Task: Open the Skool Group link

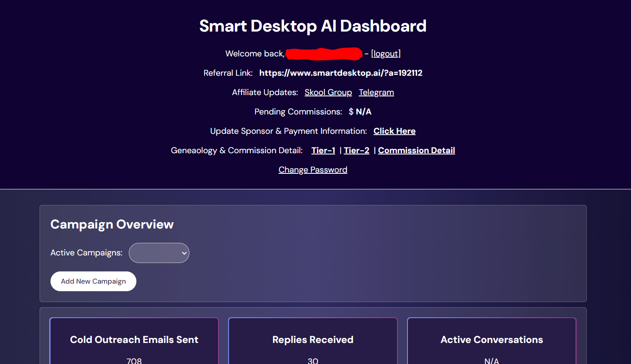Action: point(328,92)
